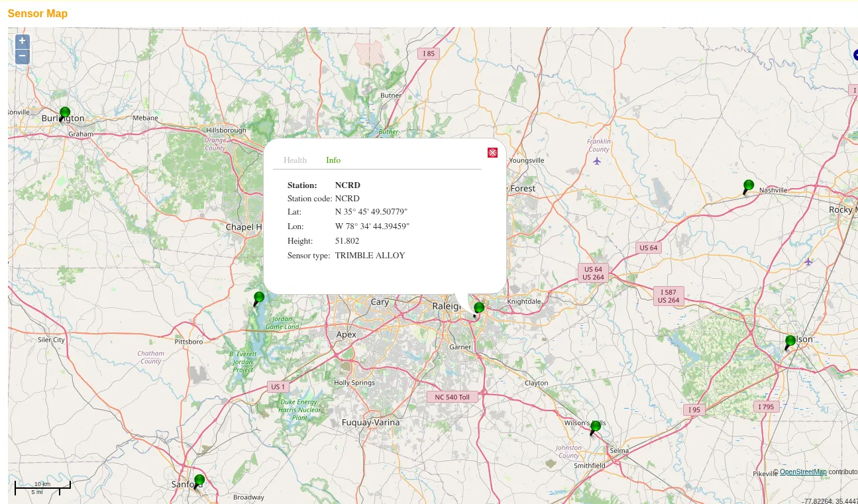Image resolution: width=858 pixels, height=504 pixels.
Task: Click the Smithfield label
Action: coord(590,466)
